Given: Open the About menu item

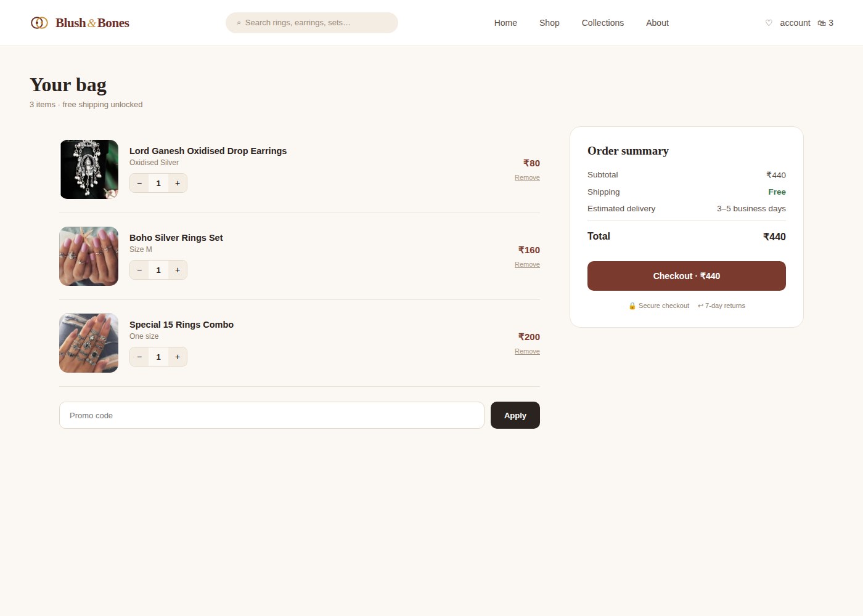Looking at the screenshot, I should [x=657, y=23].
